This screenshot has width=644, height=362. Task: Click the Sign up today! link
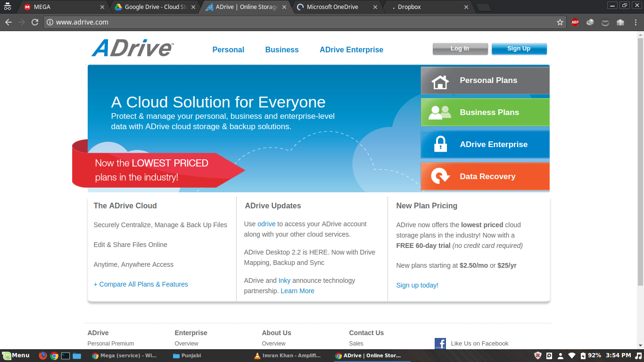(x=417, y=285)
